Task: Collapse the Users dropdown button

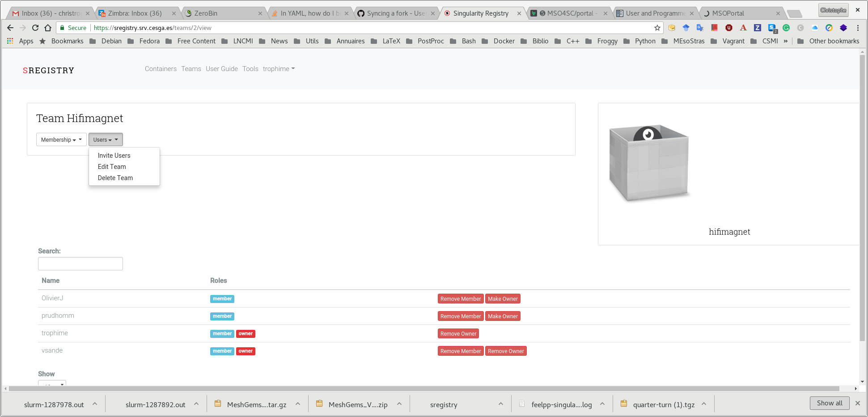Action: point(106,139)
